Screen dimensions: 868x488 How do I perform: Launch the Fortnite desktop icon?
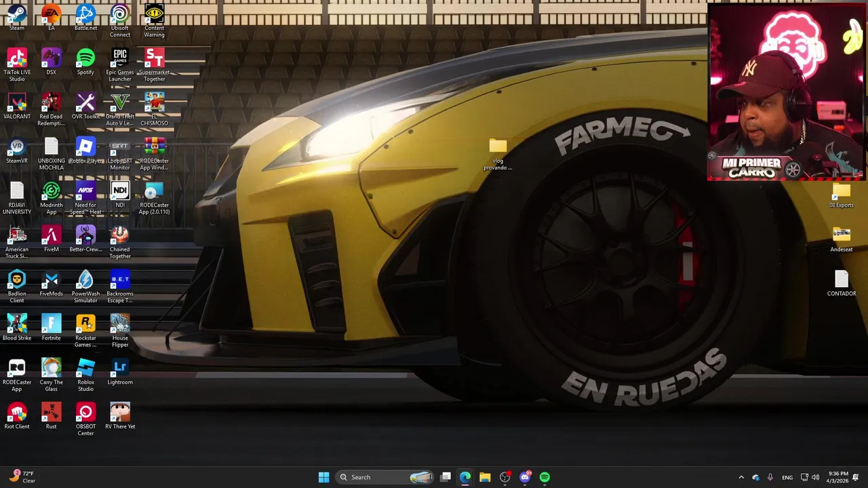click(51, 327)
